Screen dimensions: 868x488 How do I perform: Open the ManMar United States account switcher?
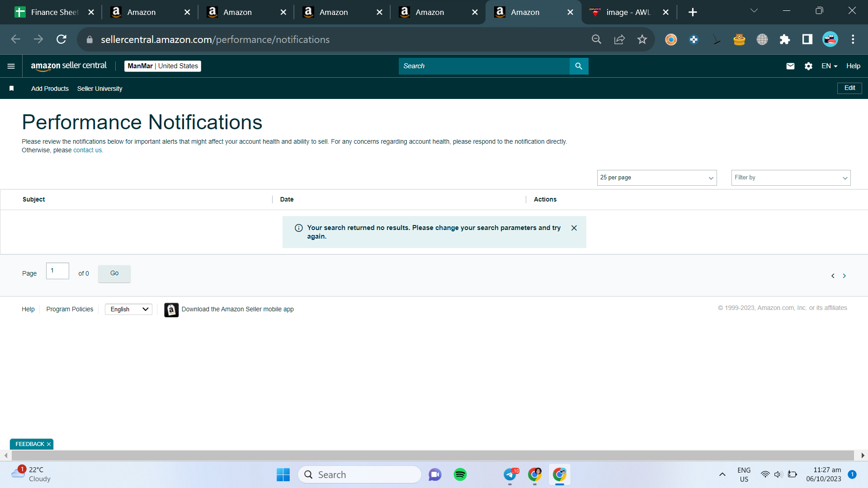163,66
